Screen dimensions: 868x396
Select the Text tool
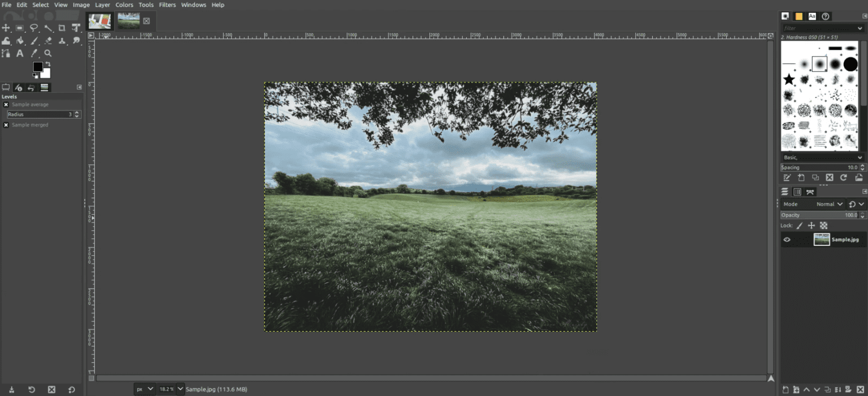coord(20,53)
